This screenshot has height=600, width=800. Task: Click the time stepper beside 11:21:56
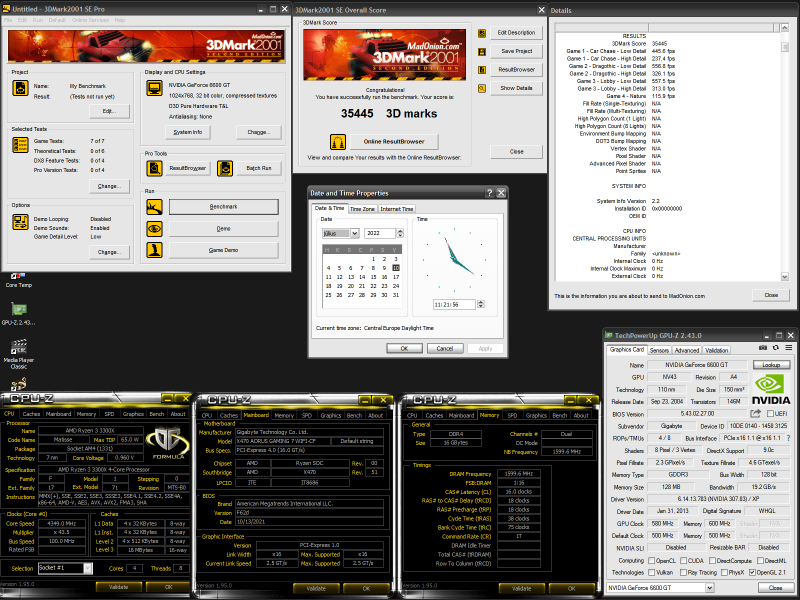click(481, 304)
